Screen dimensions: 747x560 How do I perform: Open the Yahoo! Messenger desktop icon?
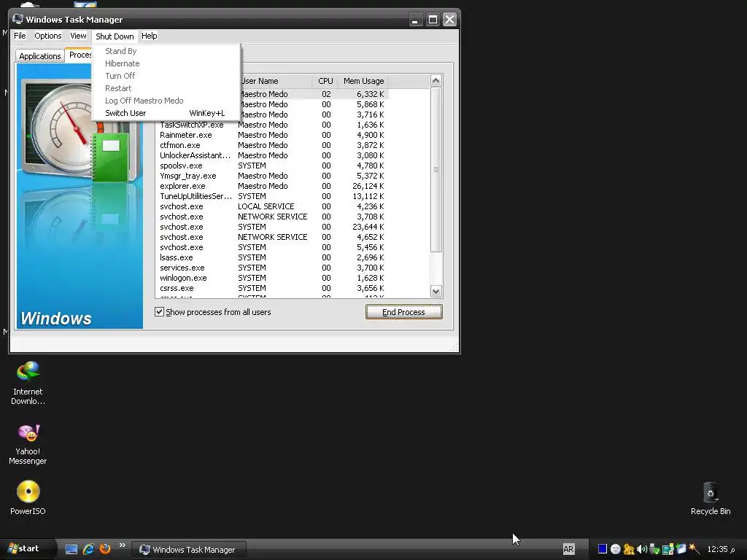(28, 445)
